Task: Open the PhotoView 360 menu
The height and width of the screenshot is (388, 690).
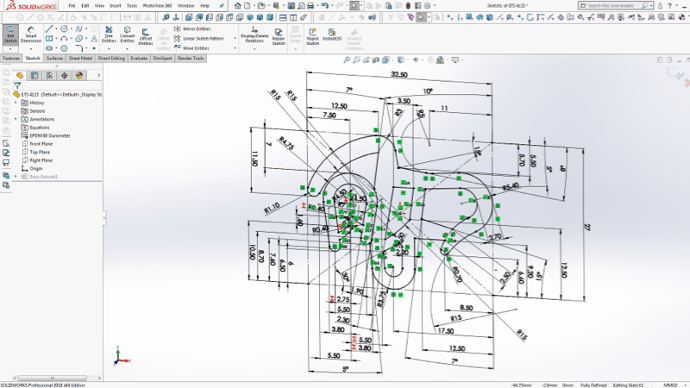Action: (x=157, y=6)
